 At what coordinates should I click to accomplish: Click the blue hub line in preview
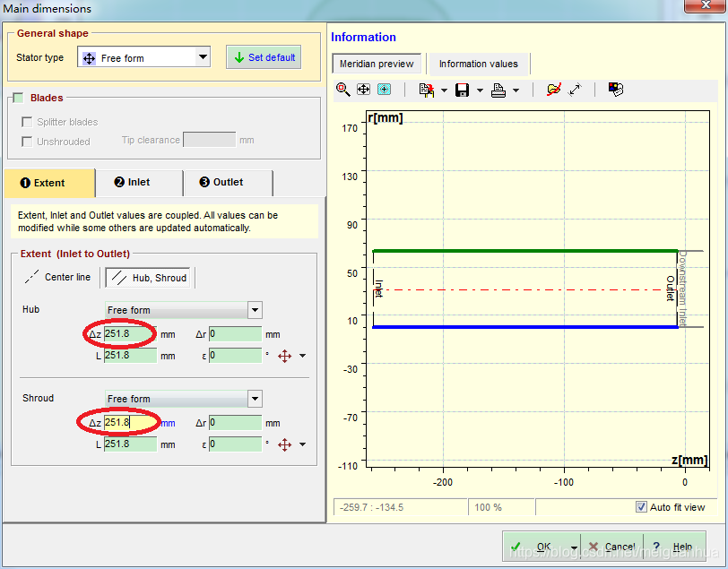pyautogui.click(x=525, y=327)
